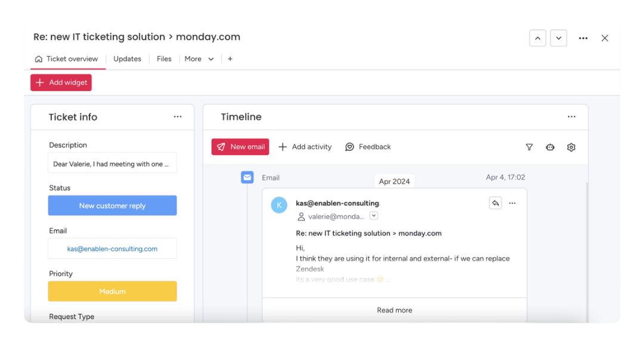Change the New customer reply status
This screenshot has height=358, width=644.
112,206
